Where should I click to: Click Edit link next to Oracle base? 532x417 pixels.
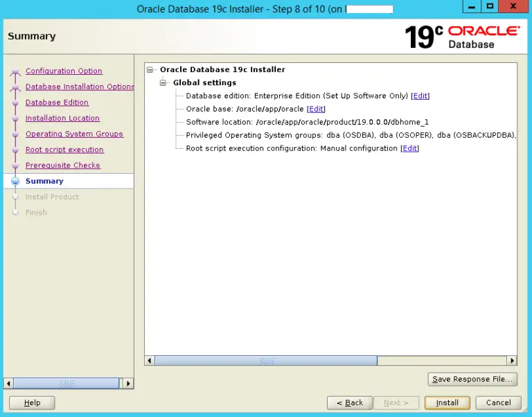[x=316, y=109]
